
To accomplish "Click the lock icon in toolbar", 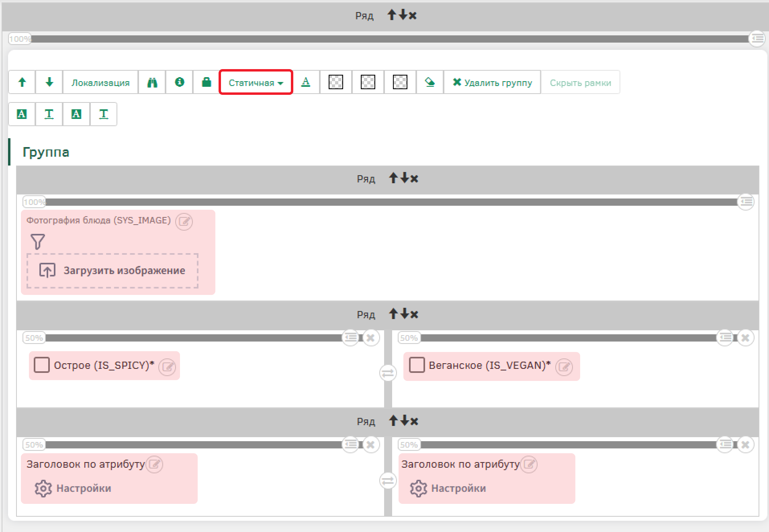I will [206, 82].
